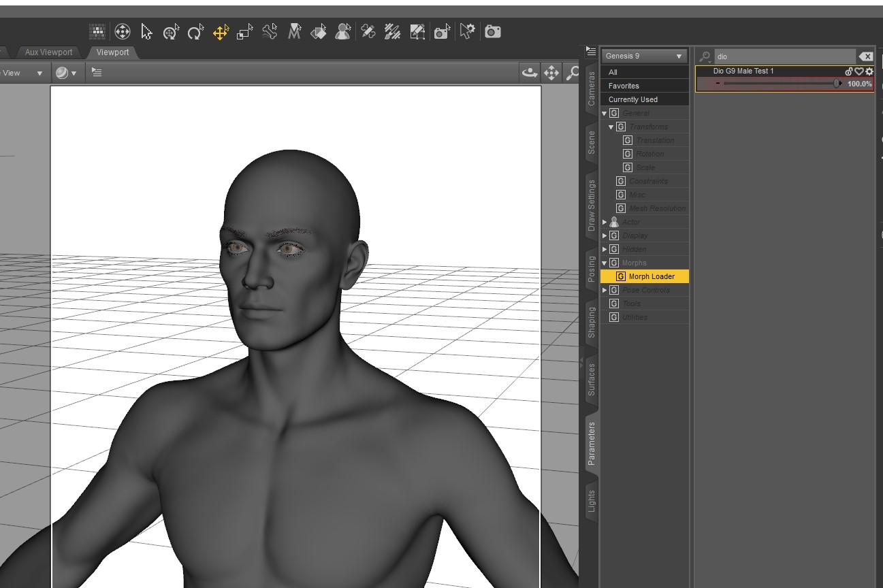Screen dimensions: 883x588
Task: Click the Render camera icon
Action: pos(493,31)
